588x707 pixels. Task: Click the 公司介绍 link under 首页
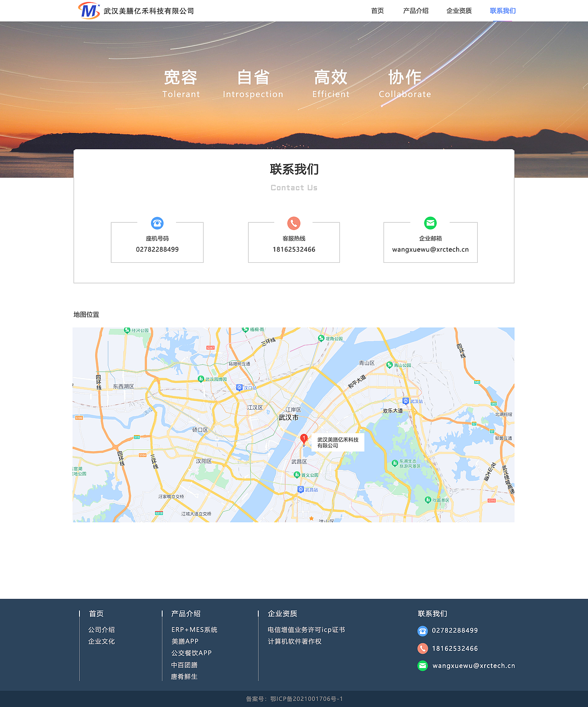click(x=102, y=630)
